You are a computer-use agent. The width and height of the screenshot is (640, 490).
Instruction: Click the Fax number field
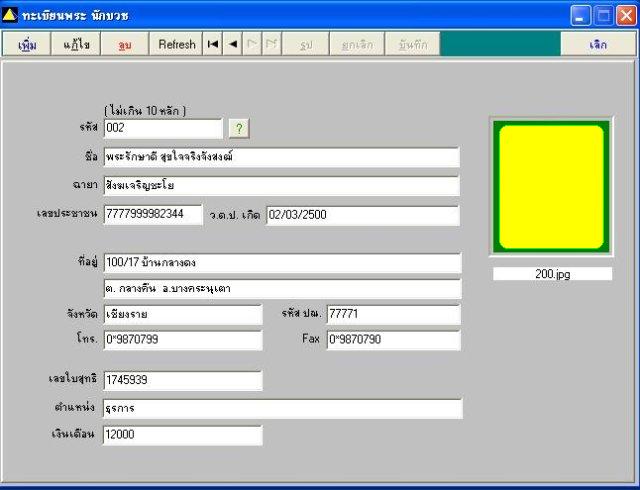point(393,340)
